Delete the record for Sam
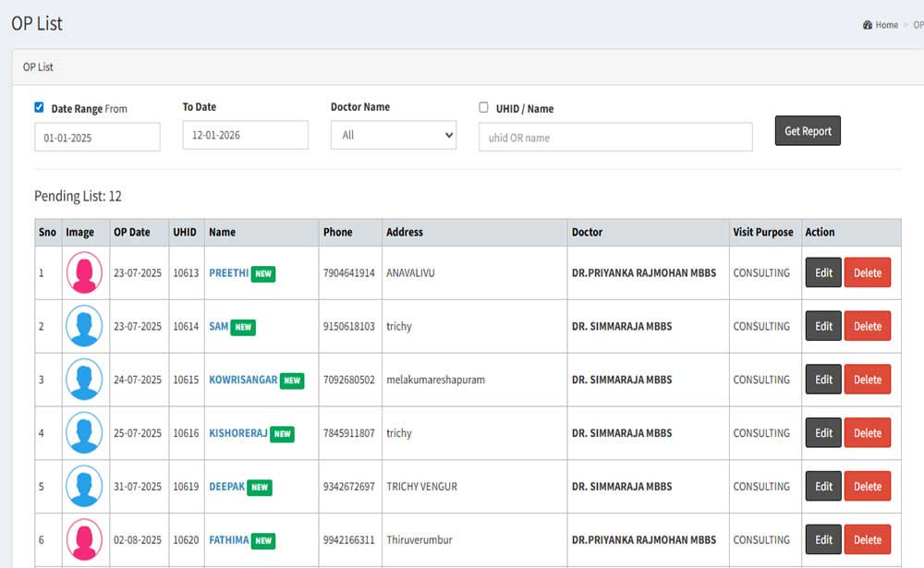 point(867,326)
